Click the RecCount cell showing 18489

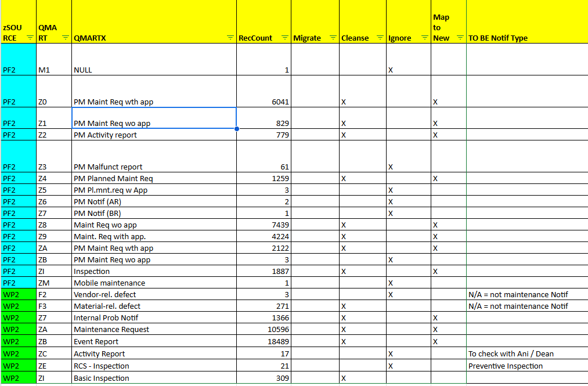point(264,342)
